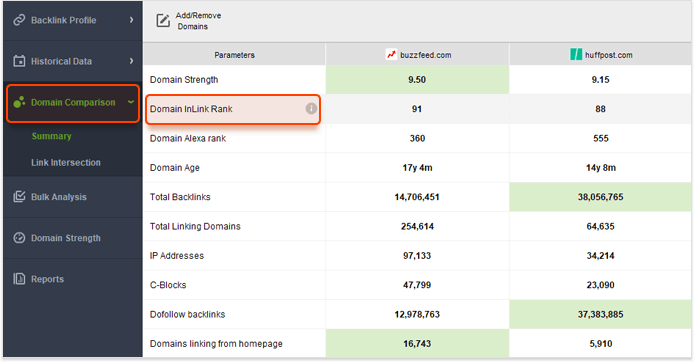The height and width of the screenshot is (362, 694).
Task: Click the domain age 17y 4m
Action: point(417,168)
